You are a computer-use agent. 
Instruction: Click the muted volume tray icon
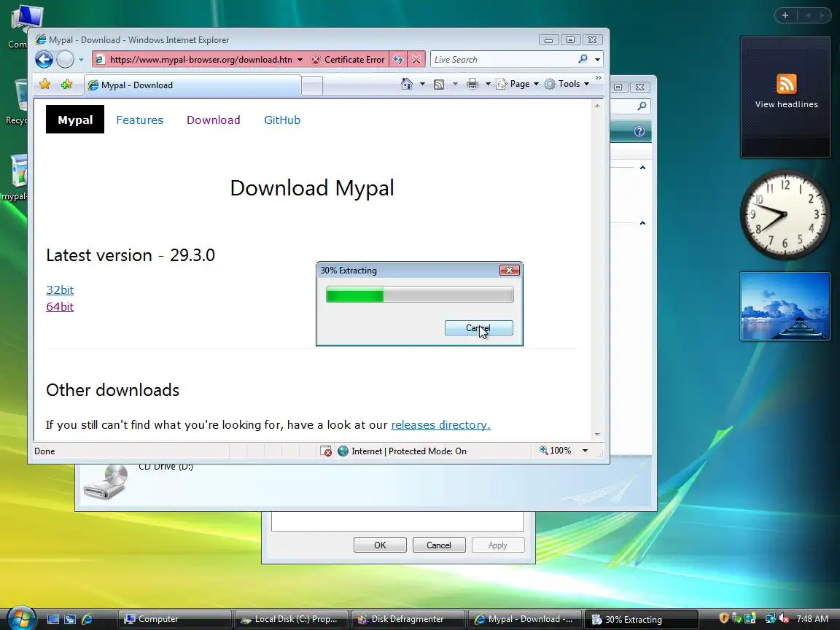pyautogui.click(x=784, y=618)
